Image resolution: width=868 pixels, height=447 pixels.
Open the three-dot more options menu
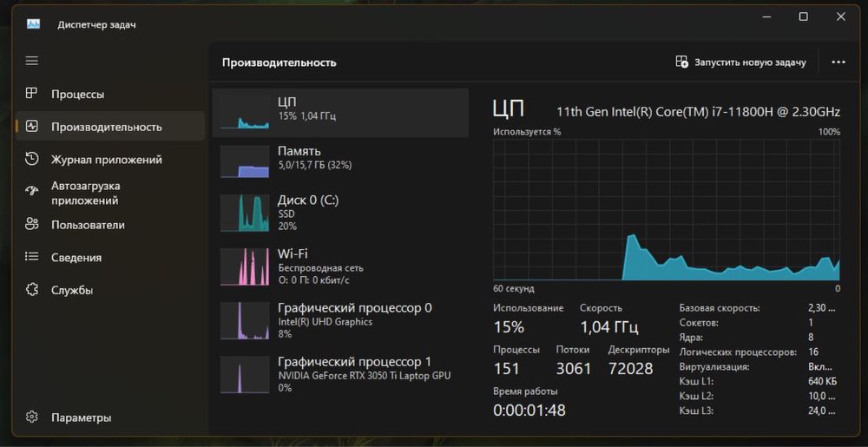click(x=838, y=62)
